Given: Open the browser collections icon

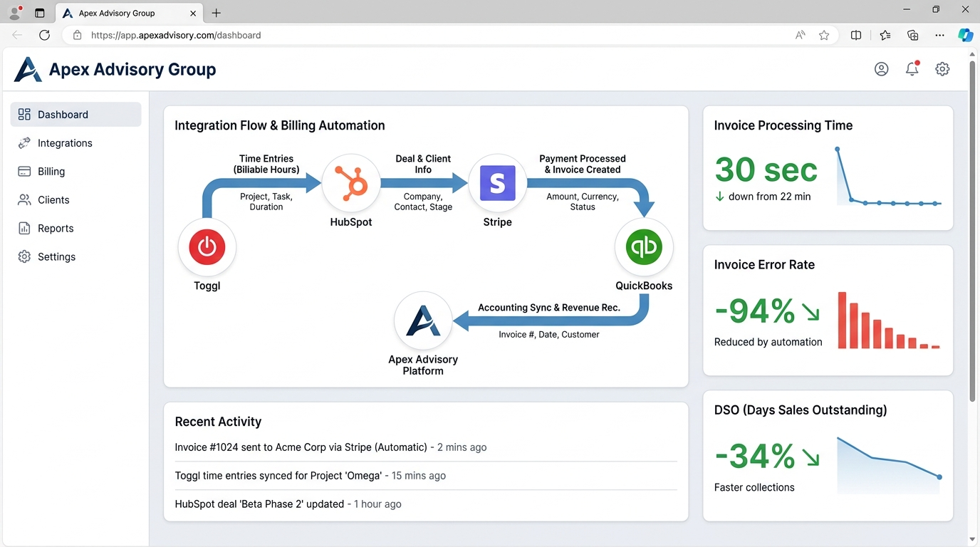Looking at the screenshot, I should [x=912, y=35].
